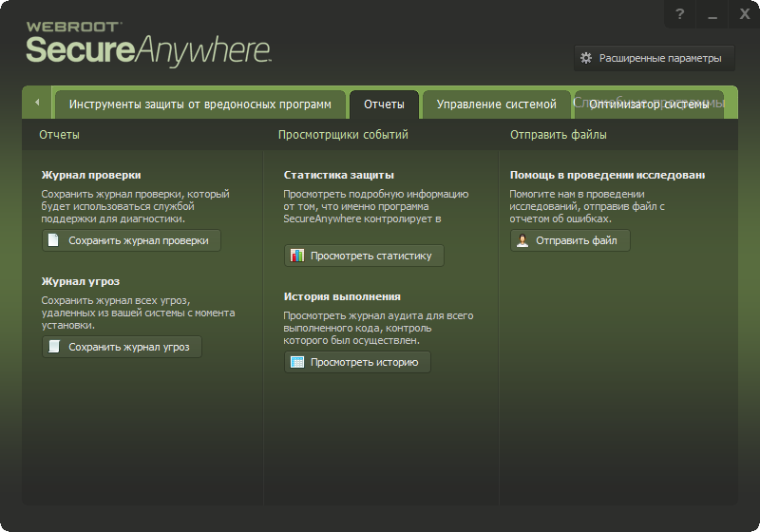Screen dimensions: 760x532
Task: Switch to Оптимизатор системы tab
Action: click(x=649, y=104)
